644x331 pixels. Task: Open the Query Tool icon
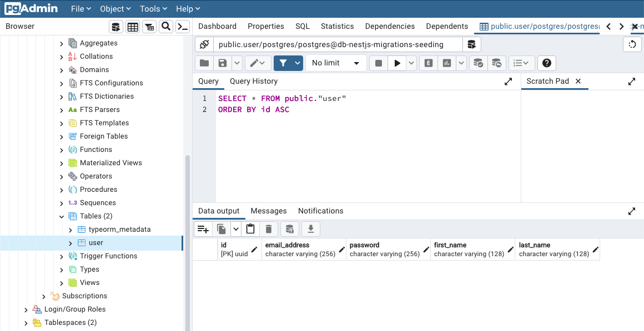point(115,26)
